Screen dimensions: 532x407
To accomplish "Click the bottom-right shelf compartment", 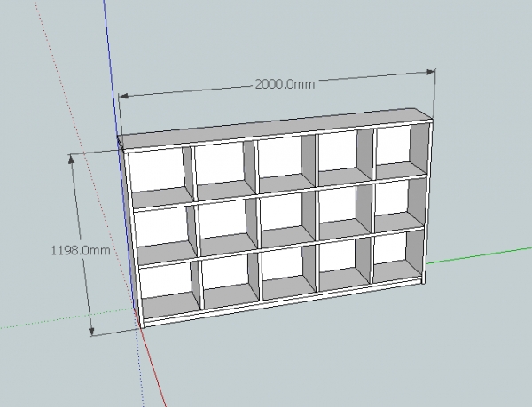I will click(x=397, y=258).
